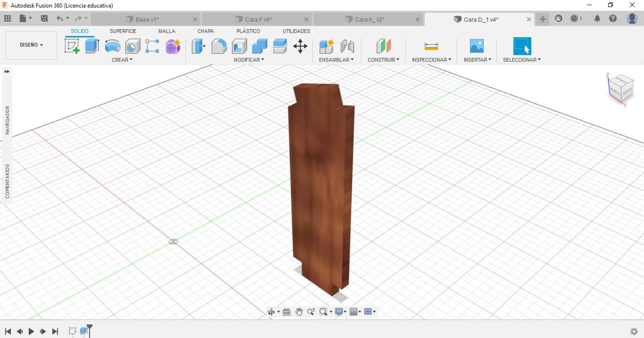Expand the CONSTRUIR menu
Viewport: 644px width, 338px height.
coord(383,60)
